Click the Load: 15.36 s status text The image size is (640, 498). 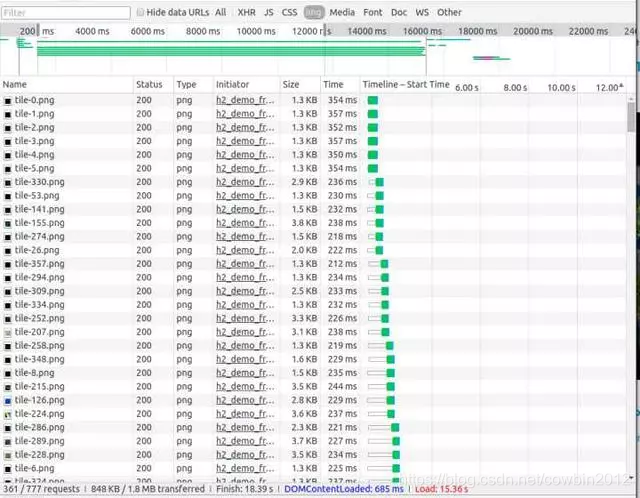pyautogui.click(x=441, y=489)
